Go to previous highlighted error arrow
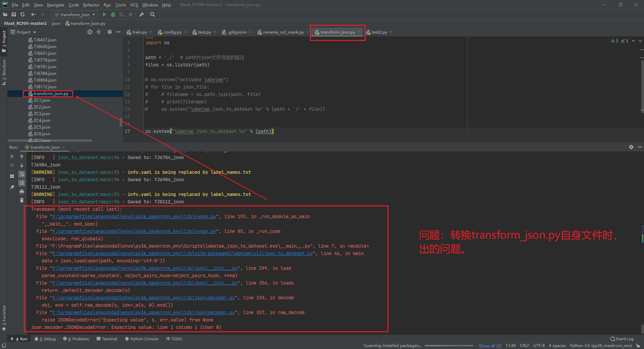The image size is (644, 349). (x=633, y=41)
